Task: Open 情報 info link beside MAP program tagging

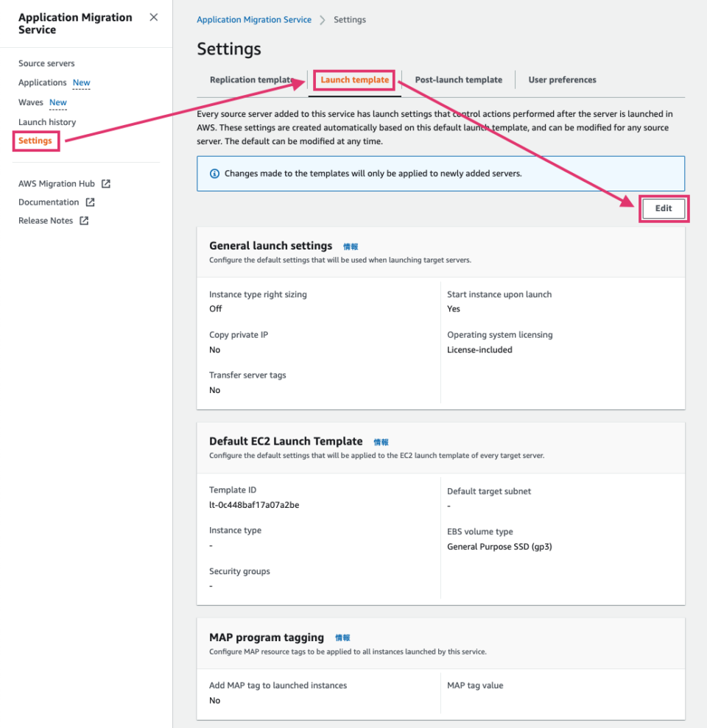Action: tap(342, 638)
